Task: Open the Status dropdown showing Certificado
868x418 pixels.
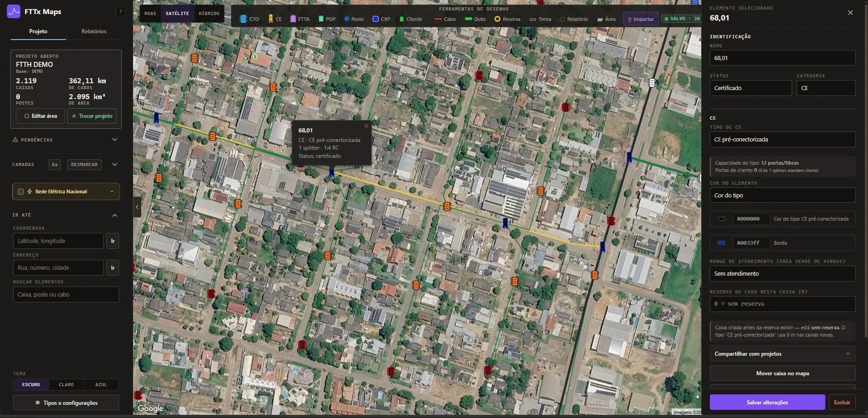Action: pos(751,88)
